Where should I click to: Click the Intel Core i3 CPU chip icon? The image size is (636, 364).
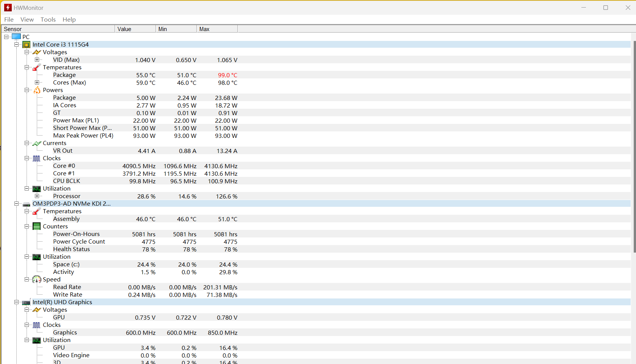click(x=27, y=45)
